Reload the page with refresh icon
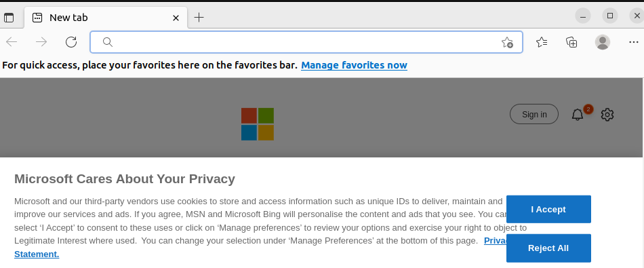The height and width of the screenshot is (268, 644). [x=71, y=42]
